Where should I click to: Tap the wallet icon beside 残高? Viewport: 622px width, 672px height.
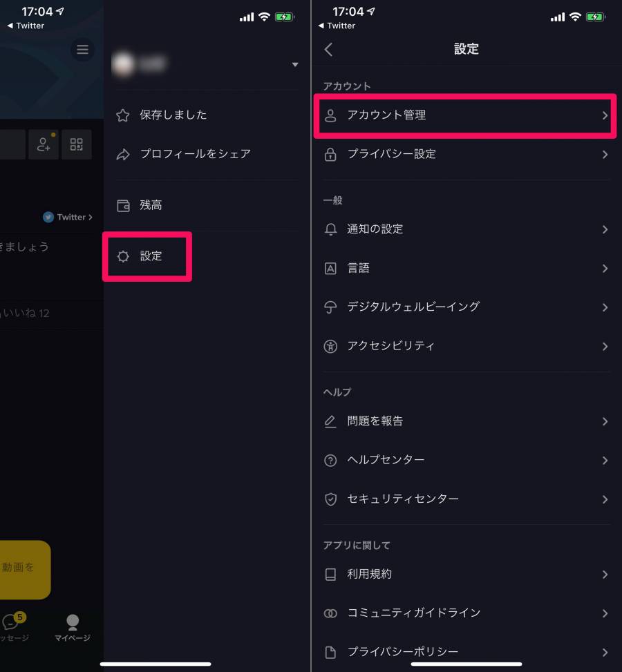tap(123, 206)
